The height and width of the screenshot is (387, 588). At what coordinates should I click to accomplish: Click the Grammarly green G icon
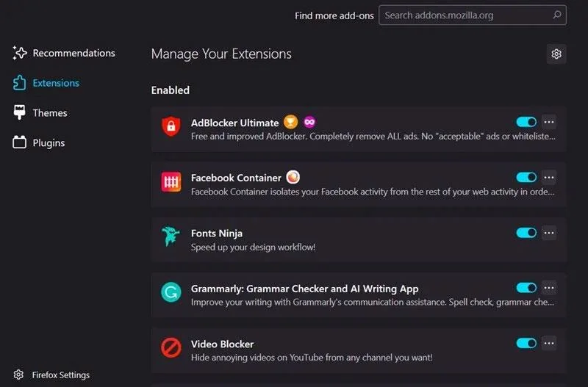pos(171,292)
